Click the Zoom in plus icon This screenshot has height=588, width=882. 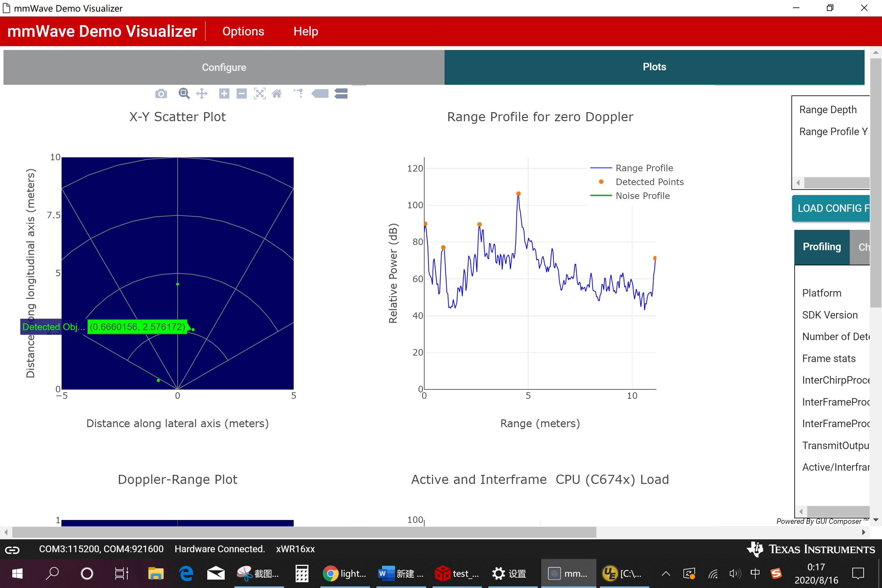224,93
